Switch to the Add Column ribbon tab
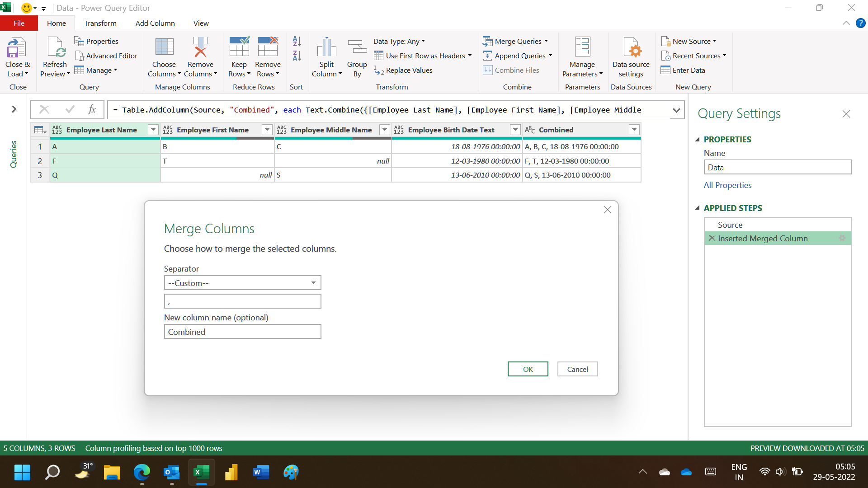This screenshot has width=868, height=488. tap(155, 23)
